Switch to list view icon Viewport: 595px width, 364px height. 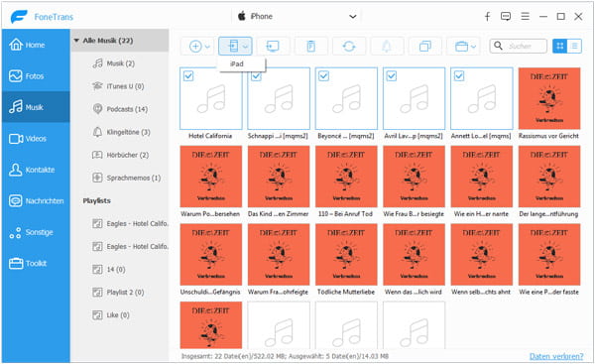pyautogui.click(x=574, y=47)
